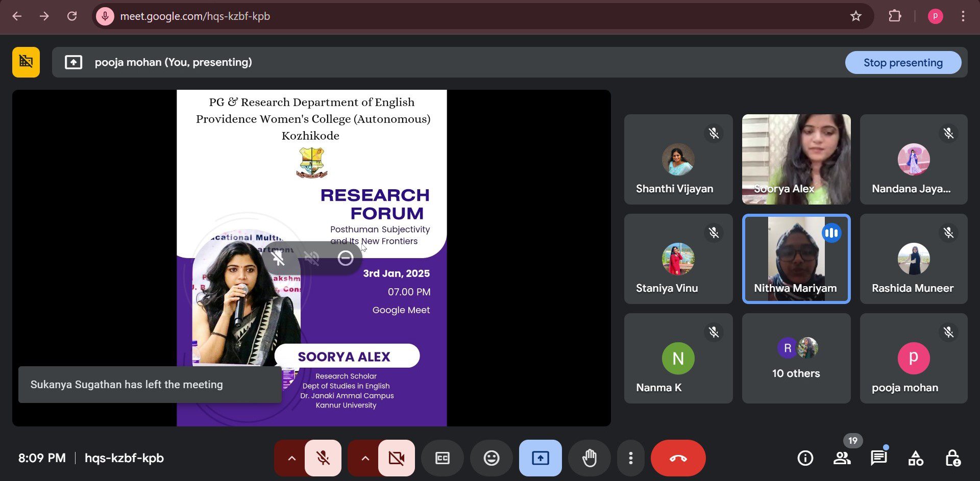Bookmark this page with star icon
The width and height of the screenshot is (980, 481).
pyautogui.click(x=855, y=16)
